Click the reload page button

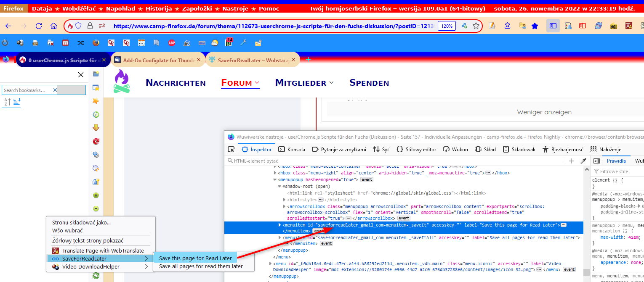(x=39, y=26)
